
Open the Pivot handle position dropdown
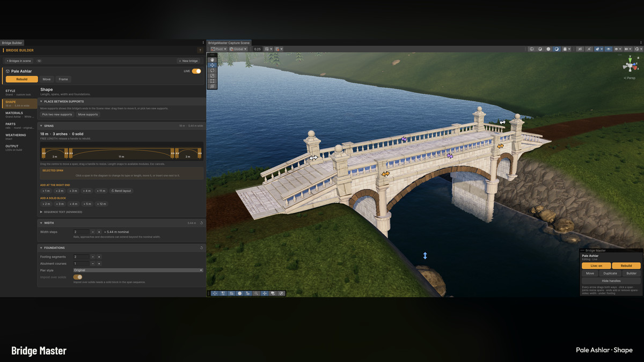218,49
